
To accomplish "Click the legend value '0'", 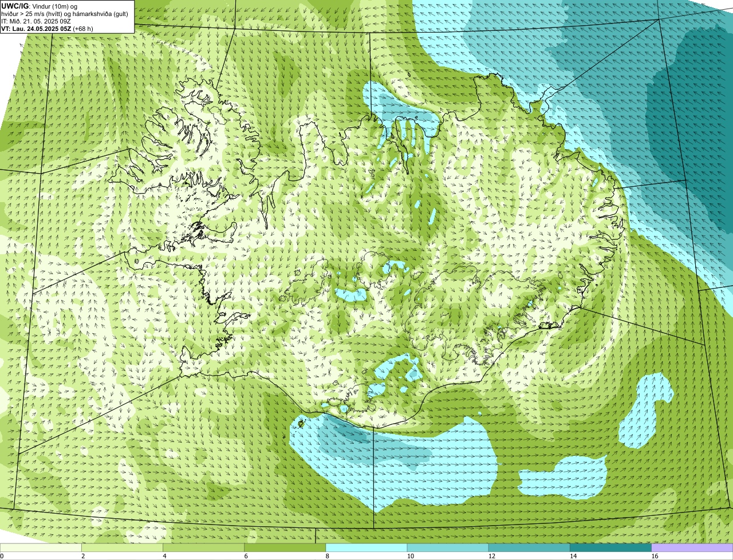I will pyautogui.click(x=2, y=556).
